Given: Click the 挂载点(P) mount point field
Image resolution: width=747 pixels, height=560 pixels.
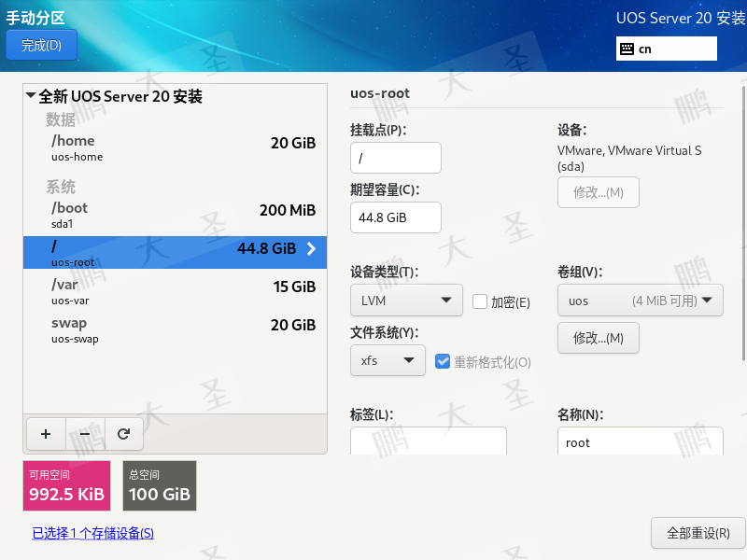Looking at the screenshot, I should (x=396, y=158).
